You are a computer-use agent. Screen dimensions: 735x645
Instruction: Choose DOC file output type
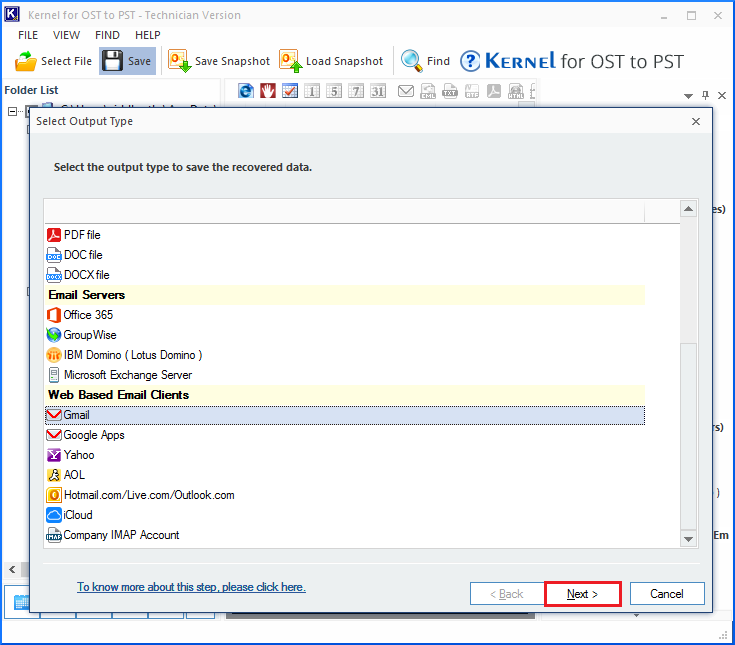click(345, 255)
